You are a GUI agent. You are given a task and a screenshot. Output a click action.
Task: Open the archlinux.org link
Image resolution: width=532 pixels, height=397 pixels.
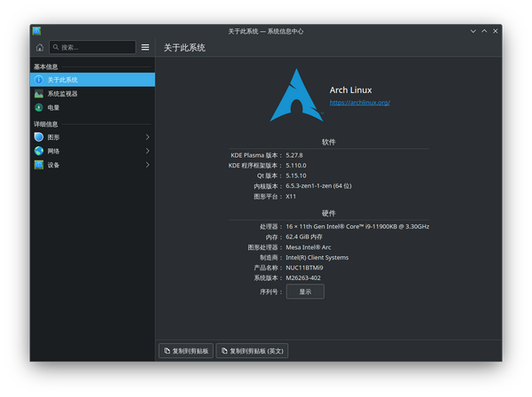(x=360, y=103)
